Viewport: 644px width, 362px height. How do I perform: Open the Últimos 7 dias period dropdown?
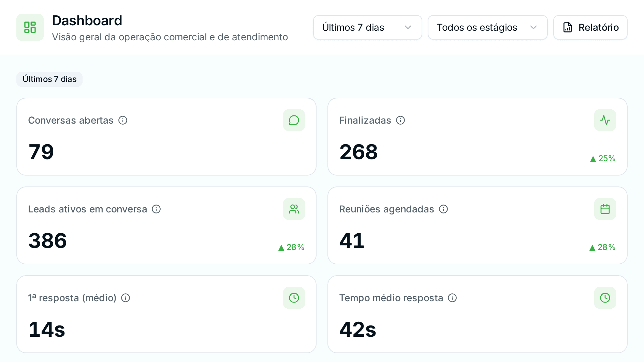pos(367,27)
